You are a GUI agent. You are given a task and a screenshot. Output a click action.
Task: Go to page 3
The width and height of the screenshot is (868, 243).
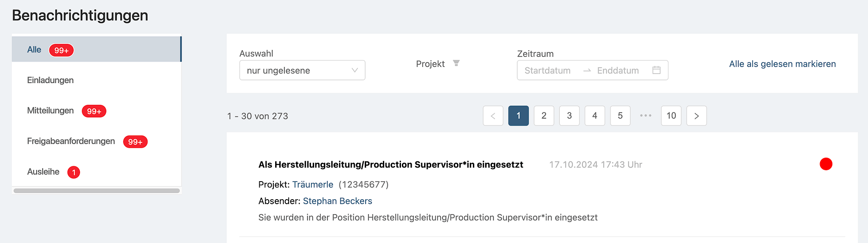point(569,116)
